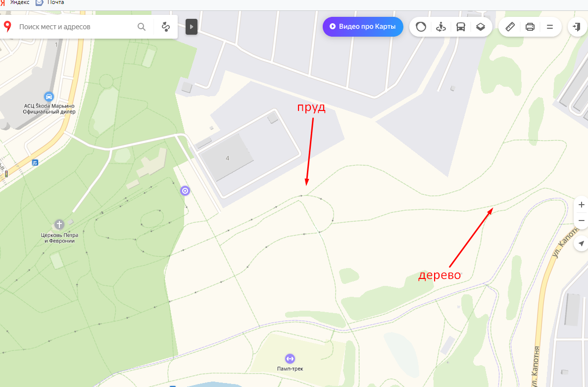
Task: Play the Видео про Карты button
Action: [363, 27]
